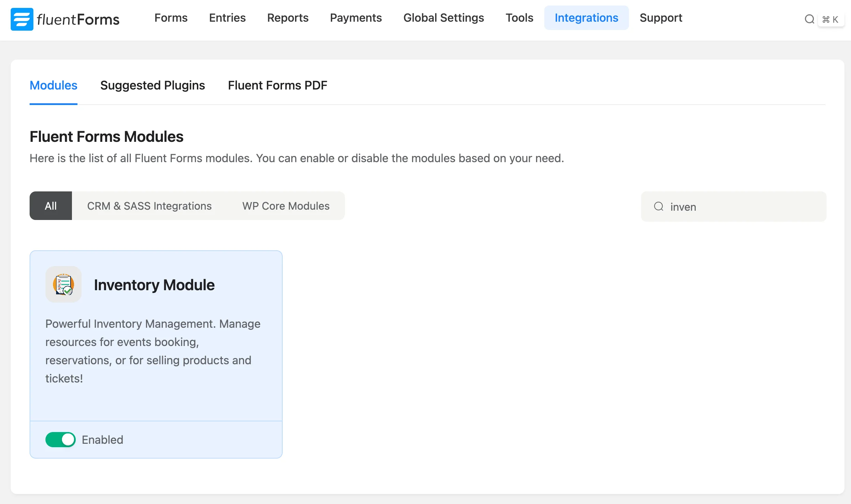Open Global Settings
The width and height of the screenshot is (851, 504).
pyautogui.click(x=443, y=18)
